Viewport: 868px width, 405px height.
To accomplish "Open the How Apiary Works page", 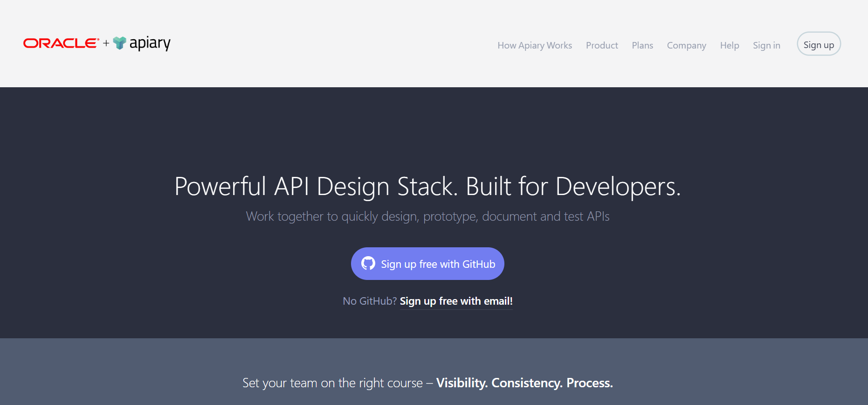I will (535, 45).
